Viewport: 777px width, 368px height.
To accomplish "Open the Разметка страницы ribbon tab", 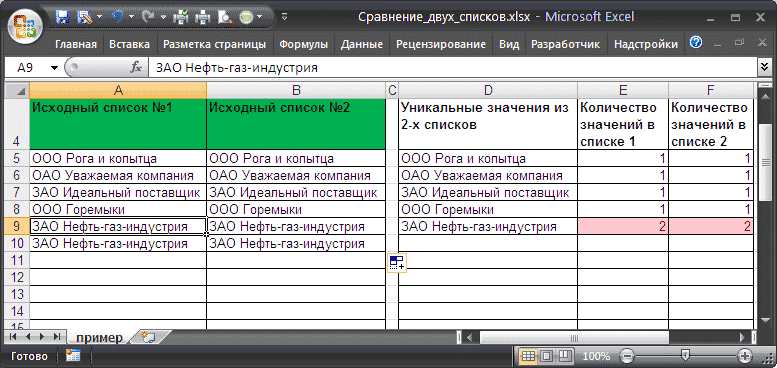I will [x=215, y=44].
